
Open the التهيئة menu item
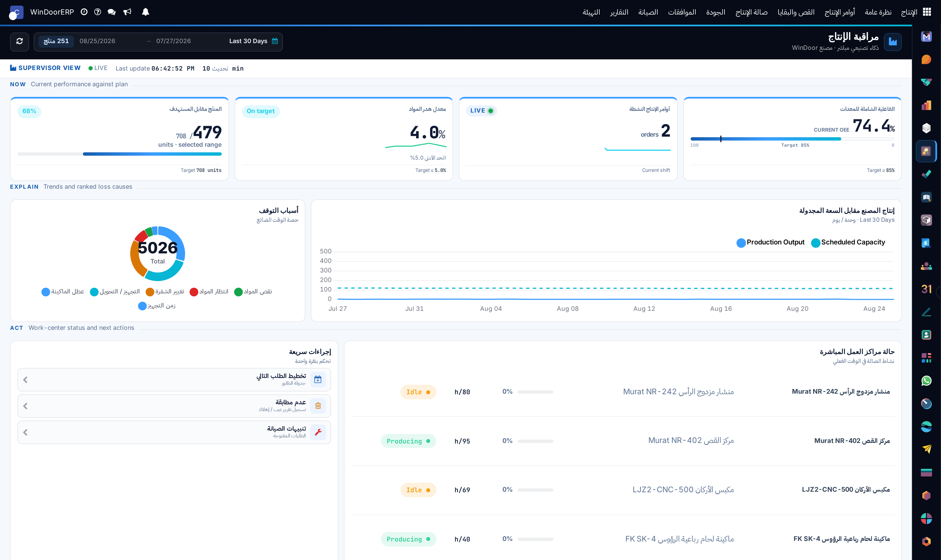pos(591,12)
